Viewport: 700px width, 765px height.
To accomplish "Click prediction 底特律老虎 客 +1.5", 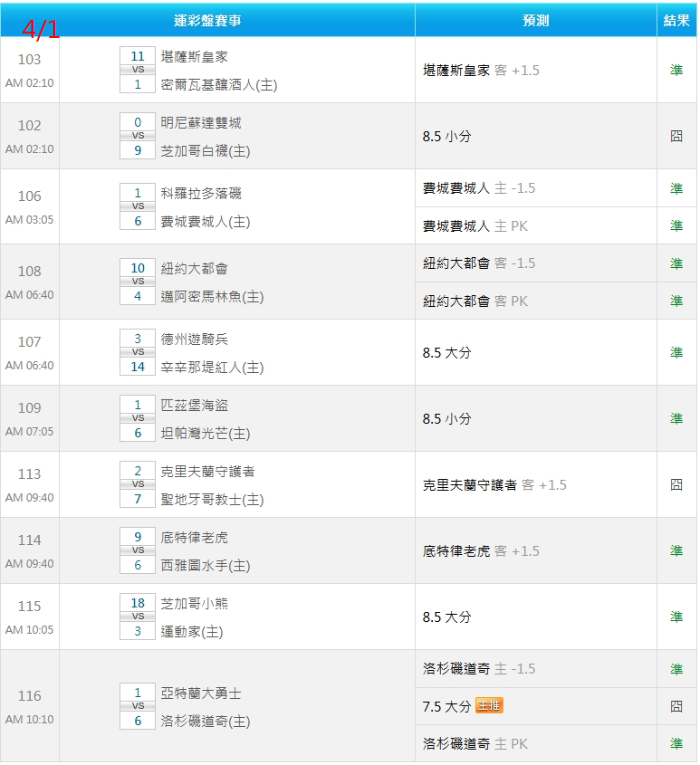I will click(x=481, y=550).
